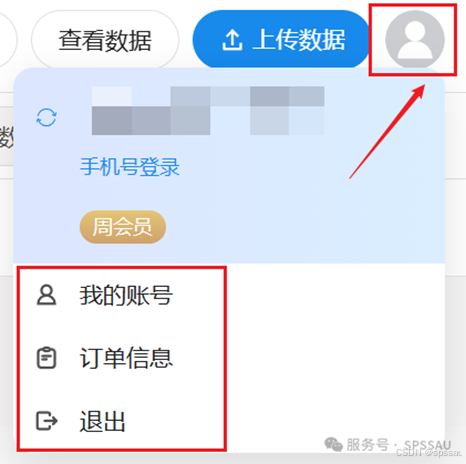Choose the 订单信息 menu entry
Image resolution: width=466 pixels, height=464 pixels.
tap(126, 358)
